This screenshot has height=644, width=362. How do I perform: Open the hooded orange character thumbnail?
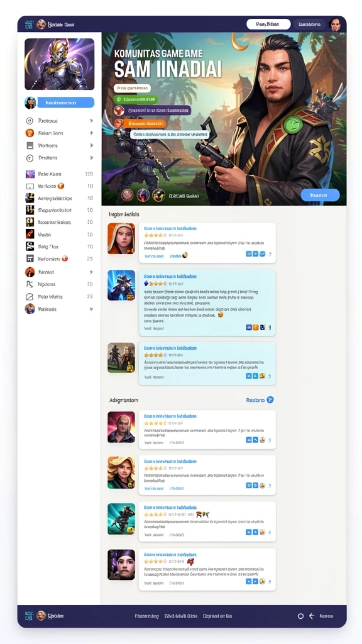[121, 238]
